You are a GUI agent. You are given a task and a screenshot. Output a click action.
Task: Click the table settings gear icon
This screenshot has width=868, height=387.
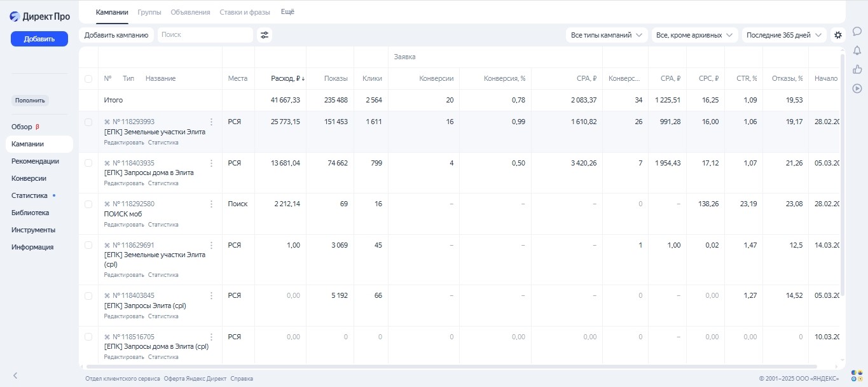click(x=838, y=35)
